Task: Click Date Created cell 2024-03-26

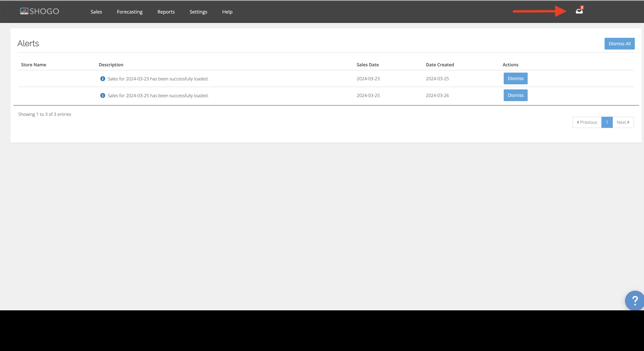Action: pos(437,95)
